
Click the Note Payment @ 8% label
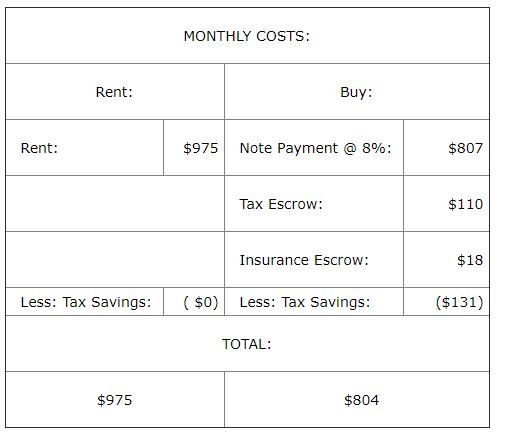(x=316, y=148)
